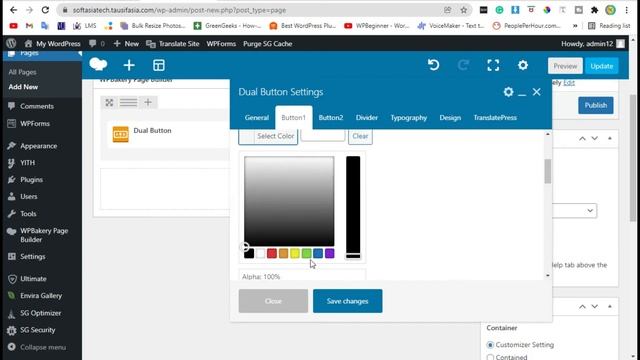Go back in the browser
The height and width of the screenshot is (360, 640).
coord(13,10)
